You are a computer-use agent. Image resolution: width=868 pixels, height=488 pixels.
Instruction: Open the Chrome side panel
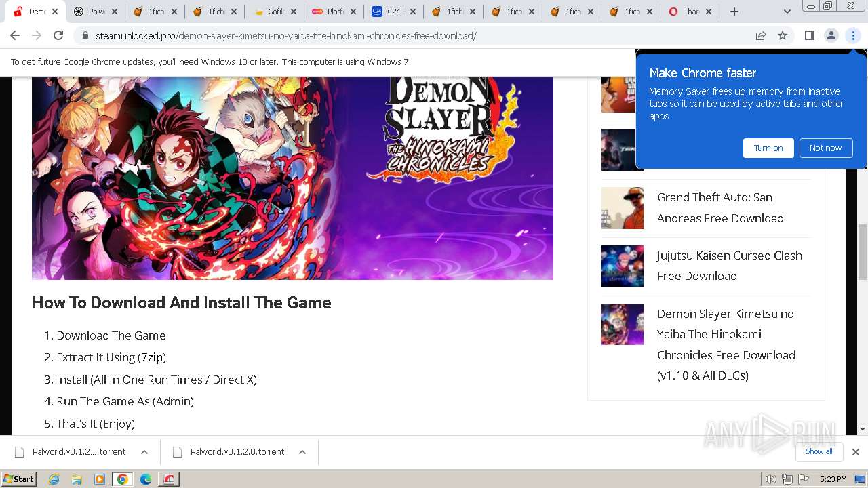coord(809,35)
